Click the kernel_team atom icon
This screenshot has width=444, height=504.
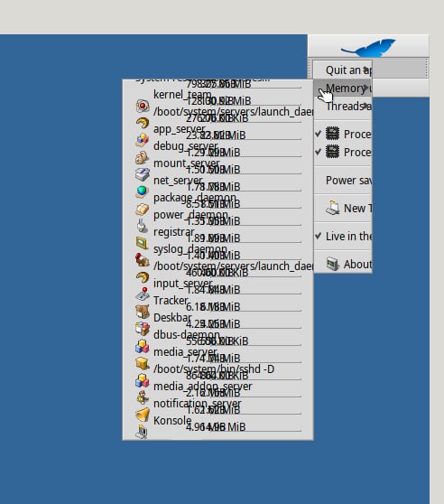click(143, 106)
